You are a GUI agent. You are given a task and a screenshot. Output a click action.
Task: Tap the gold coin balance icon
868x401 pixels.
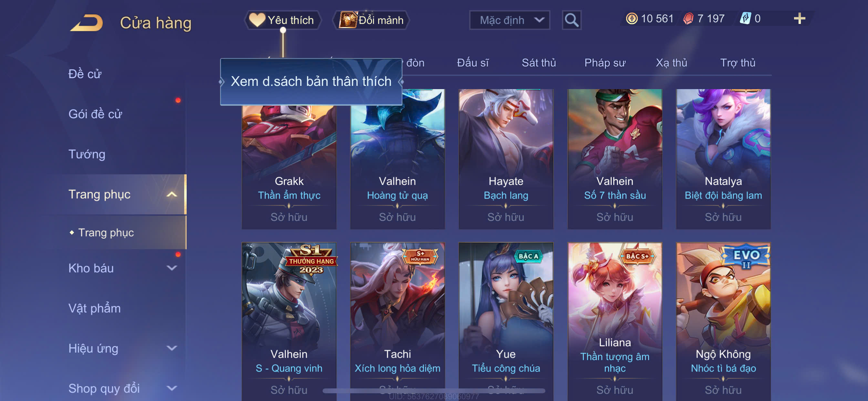click(632, 18)
